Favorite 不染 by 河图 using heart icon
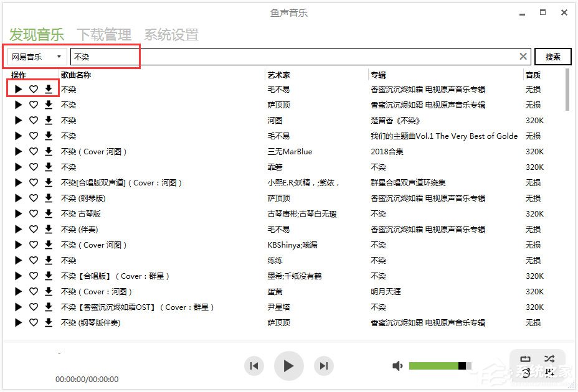The width and height of the screenshot is (578, 392). click(34, 120)
